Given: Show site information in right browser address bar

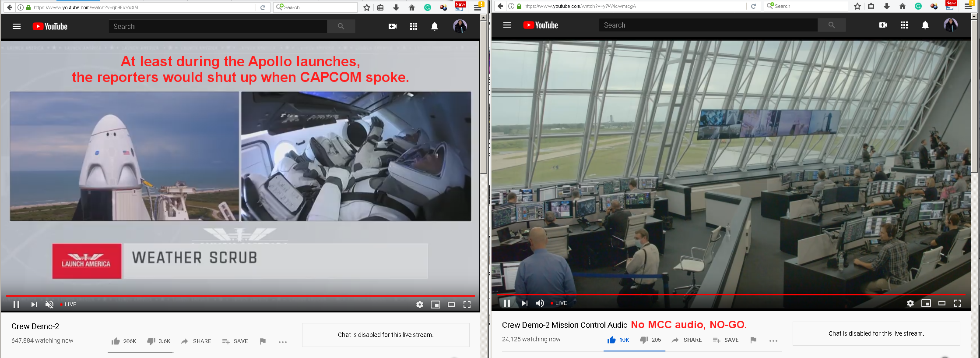Looking at the screenshot, I should tap(511, 6).
